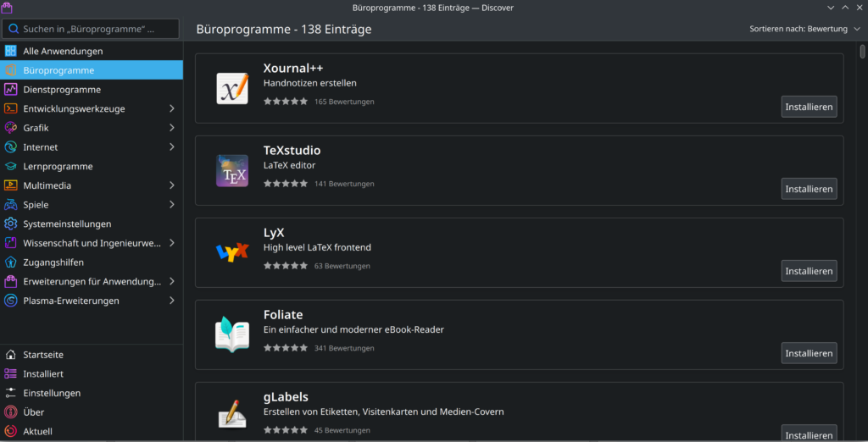Click the Entwicklungswerkzeuge terminal icon
868x442 pixels.
[x=10, y=108]
